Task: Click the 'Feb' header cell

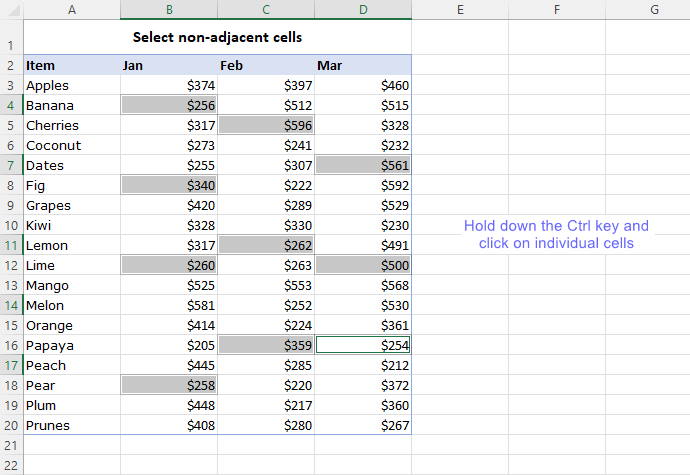Action: 266,65
